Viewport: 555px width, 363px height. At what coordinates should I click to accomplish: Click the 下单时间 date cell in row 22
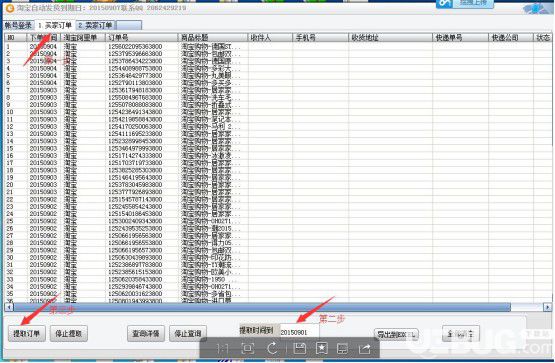43,199
